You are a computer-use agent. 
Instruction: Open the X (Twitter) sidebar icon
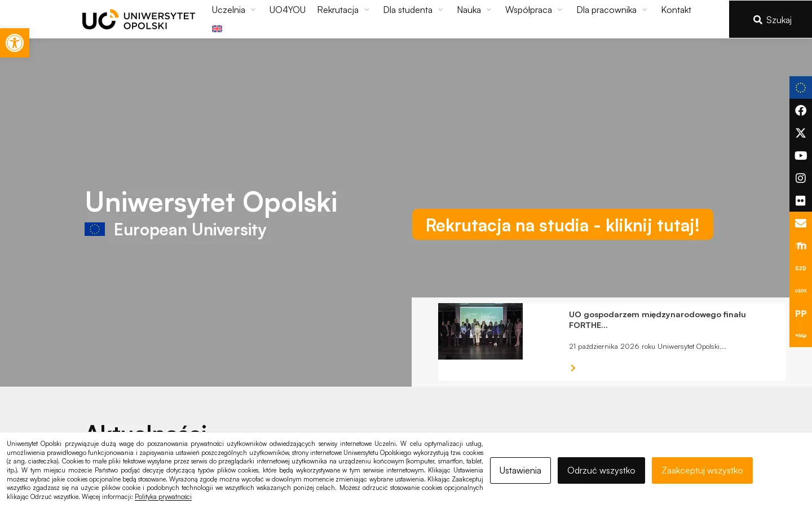(x=801, y=133)
